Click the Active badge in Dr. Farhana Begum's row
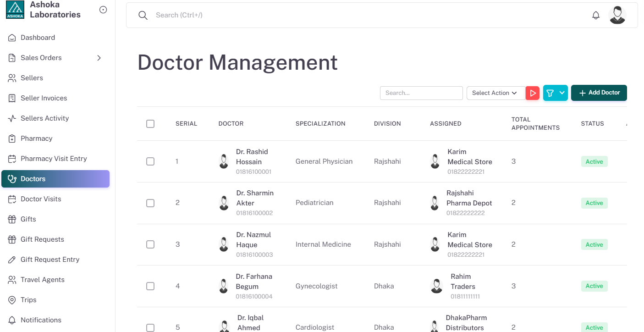The width and height of the screenshot is (644, 332). [594, 286]
